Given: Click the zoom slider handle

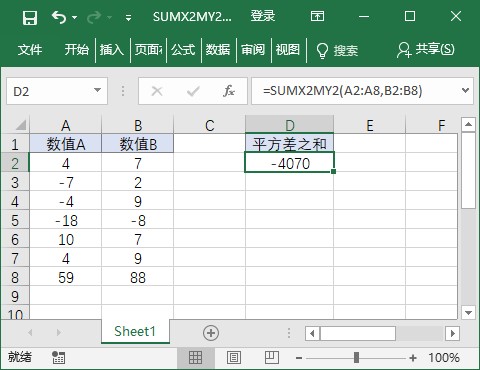Looking at the screenshot, I should click(356, 358).
